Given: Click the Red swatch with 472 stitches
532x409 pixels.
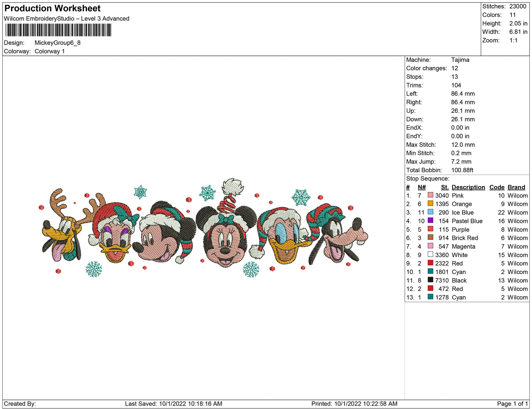Looking at the screenshot, I should coord(430,288).
